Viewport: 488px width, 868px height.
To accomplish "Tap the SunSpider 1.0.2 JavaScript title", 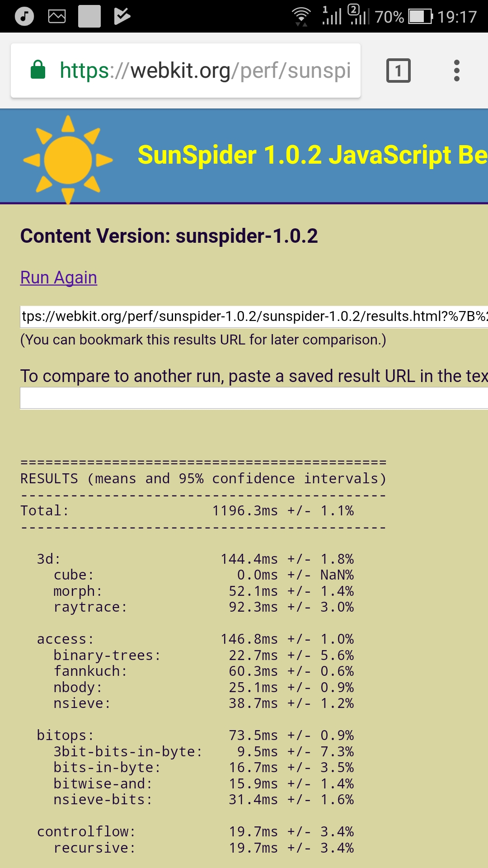I will pyautogui.click(x=312, y=155).
